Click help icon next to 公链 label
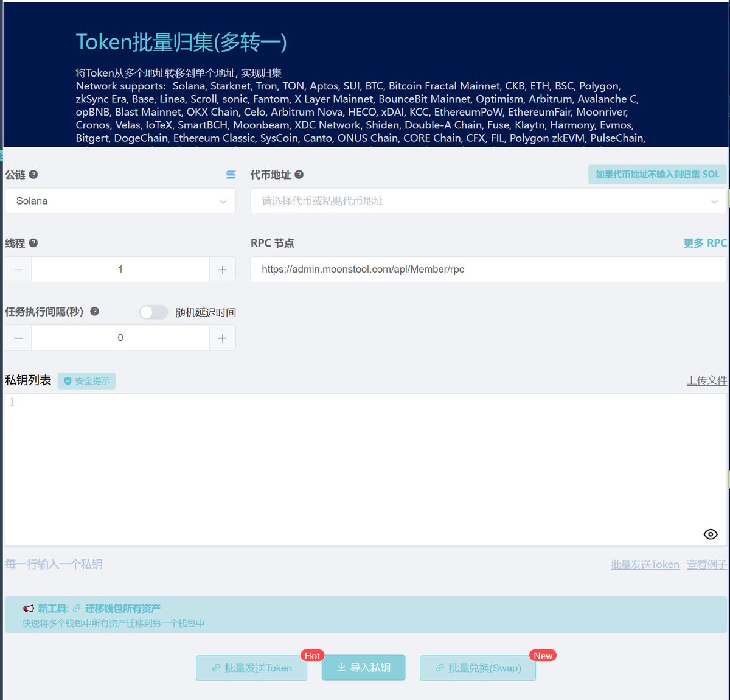The width and height of the screenshot is (730, 700). (33, 175)
